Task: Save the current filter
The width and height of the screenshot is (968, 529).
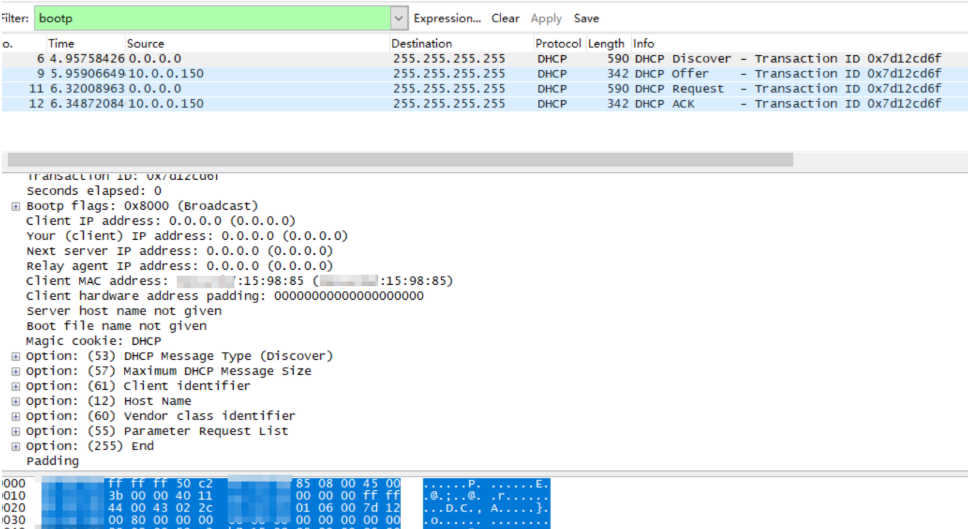Action: click(586, 19)
